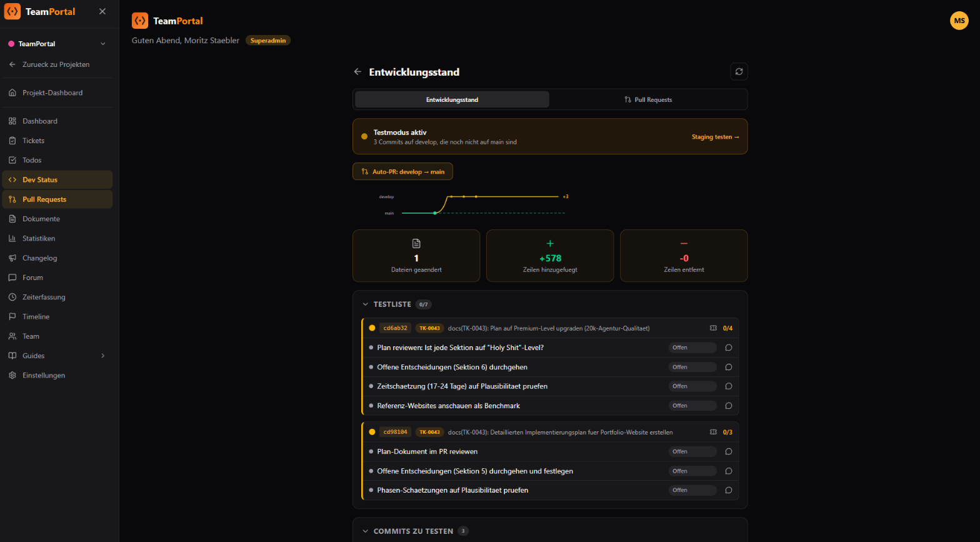The height and width of the screenshot is (542, 980).
Task: Toggle Offen status for Zeitschaetzung task
Action: 692,386
